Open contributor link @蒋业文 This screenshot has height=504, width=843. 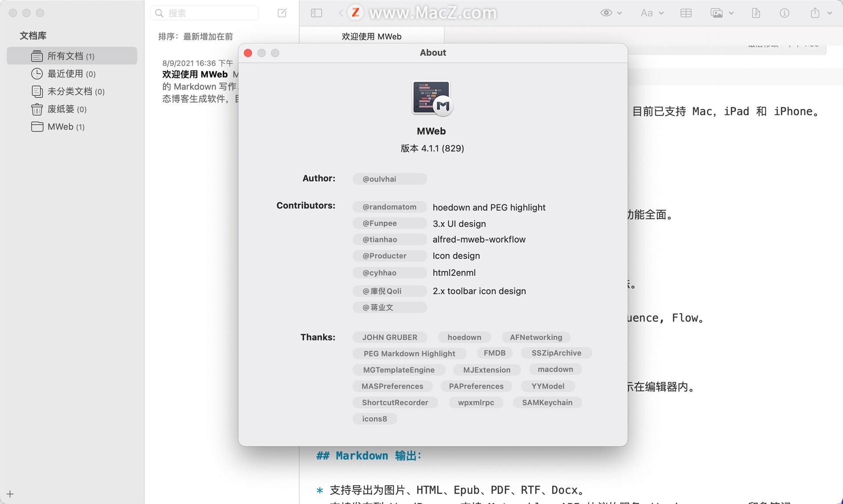[x=389, y=307]
